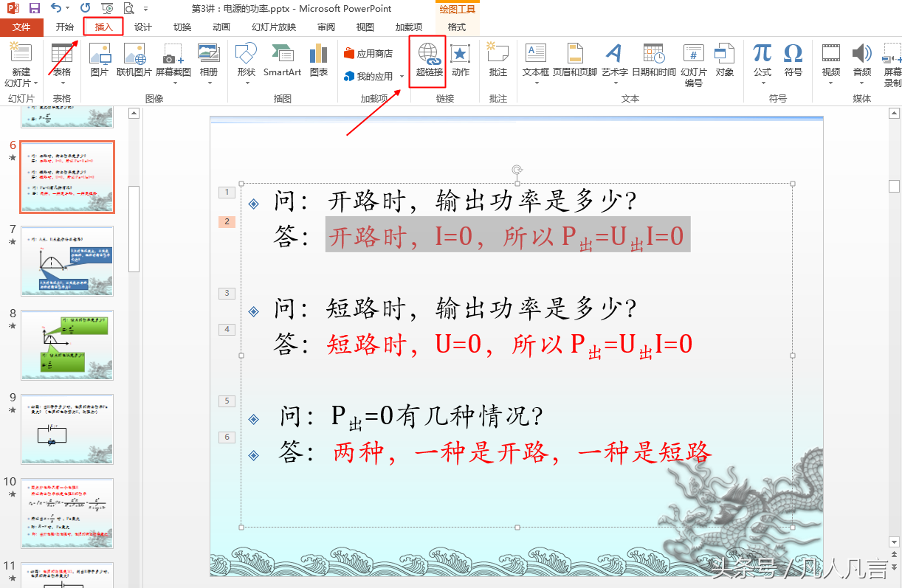Click the Save icon in the quick access toolbar
This screenshot has width=902, height=588.
pos(34,9)
